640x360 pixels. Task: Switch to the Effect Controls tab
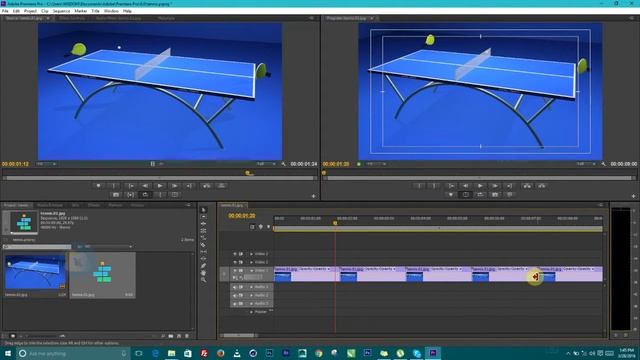pos(72,18)
